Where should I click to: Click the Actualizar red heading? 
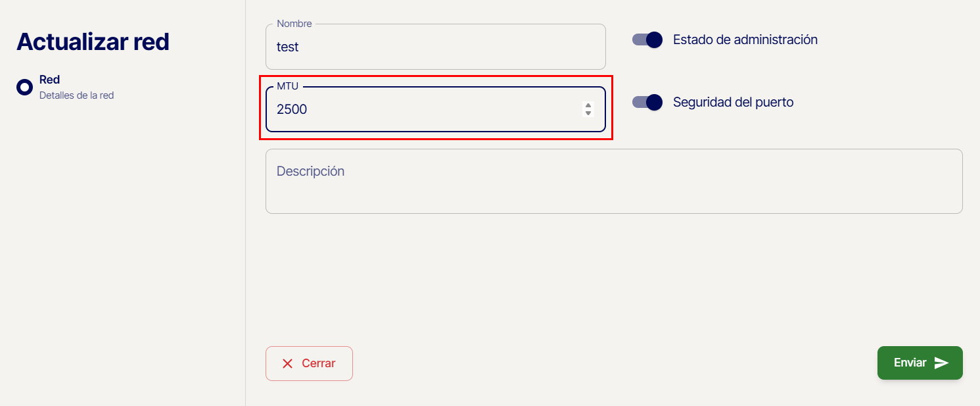[x=93, y=41]
